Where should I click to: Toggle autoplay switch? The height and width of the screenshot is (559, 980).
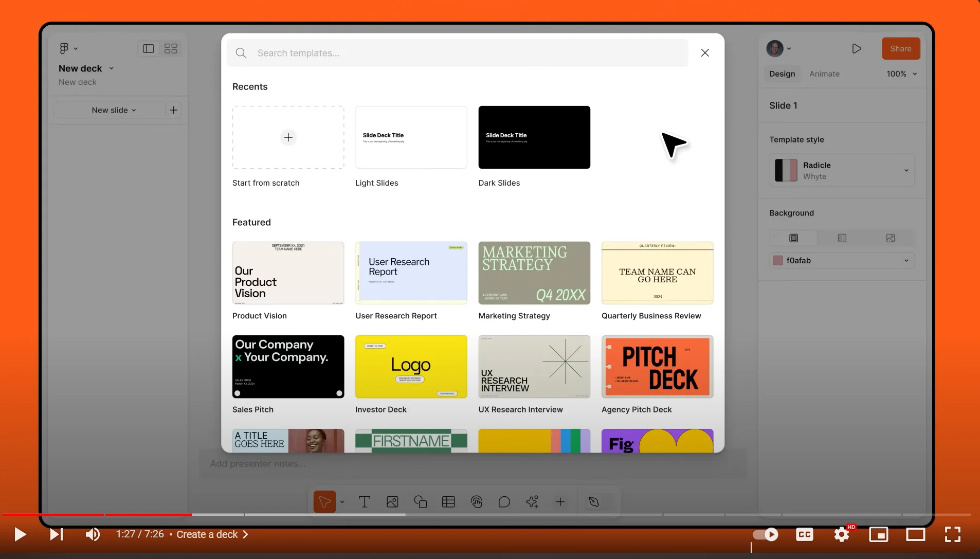(765, 534)
